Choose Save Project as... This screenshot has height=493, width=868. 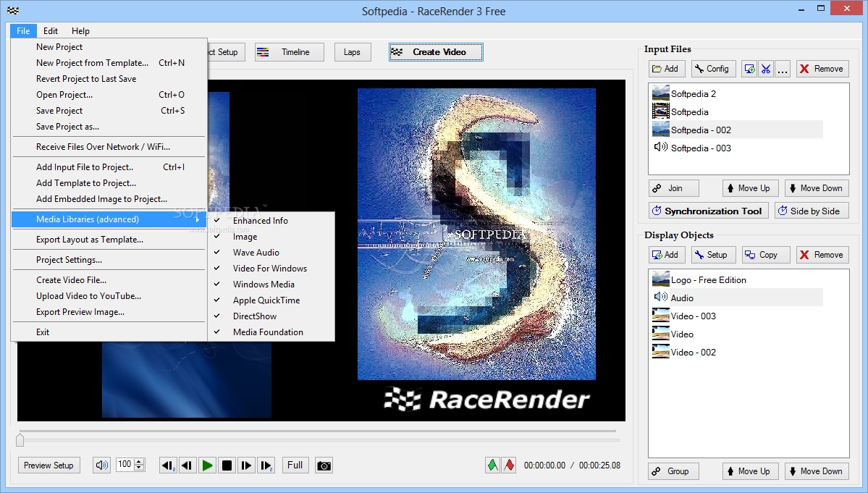(109, 127)
